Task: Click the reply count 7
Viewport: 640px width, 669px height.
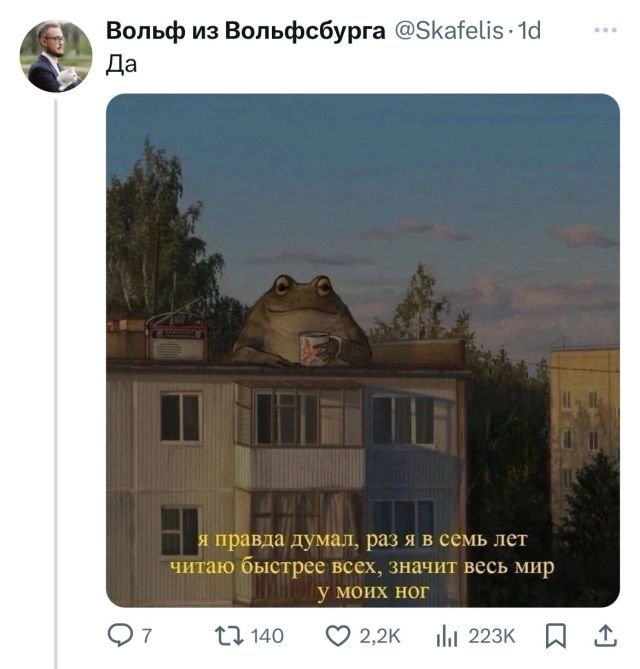Action: pos(146,636)
